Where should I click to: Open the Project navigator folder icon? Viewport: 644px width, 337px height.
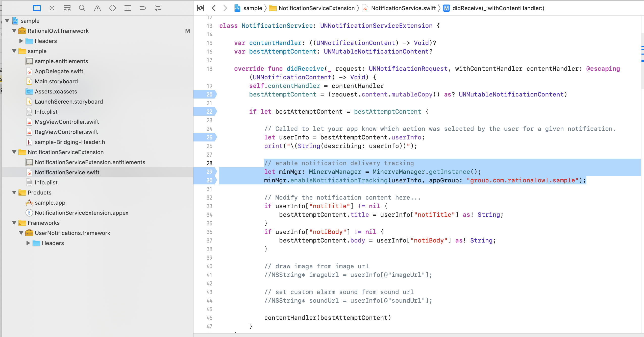pos(37,8)
